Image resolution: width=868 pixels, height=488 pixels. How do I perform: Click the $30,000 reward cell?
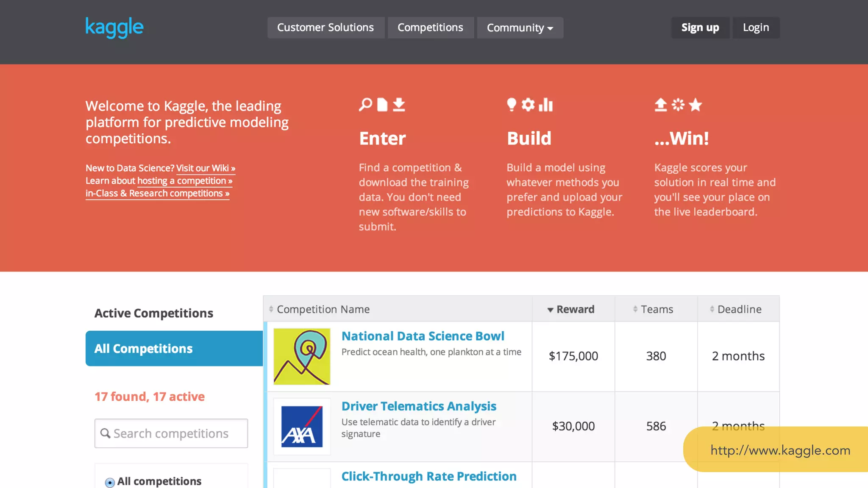click(x=573, y=426)
